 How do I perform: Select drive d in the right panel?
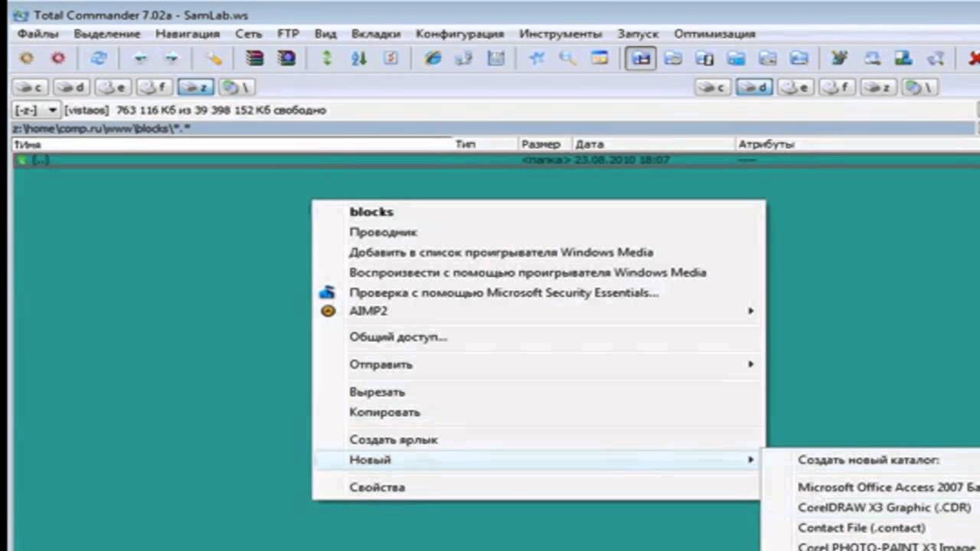coord(754,87)
